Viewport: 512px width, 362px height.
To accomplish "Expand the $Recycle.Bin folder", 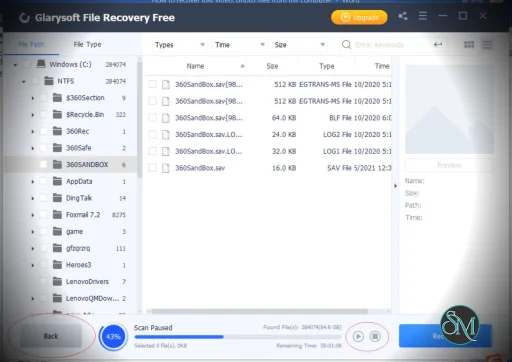I will (x=33, y=115).
